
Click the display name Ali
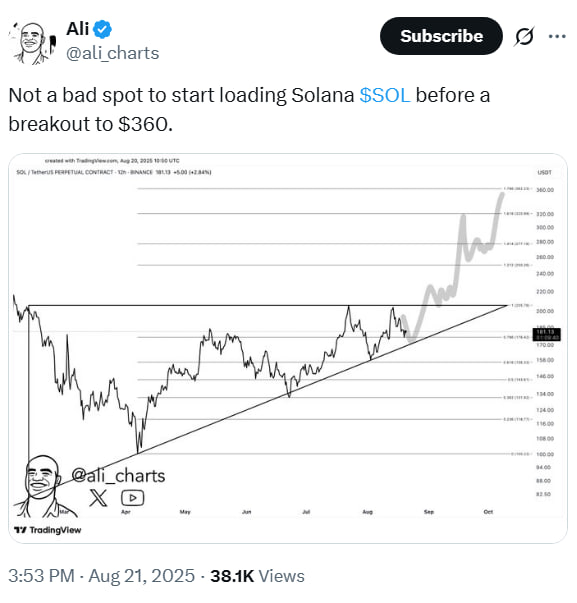tap(78, 29)
